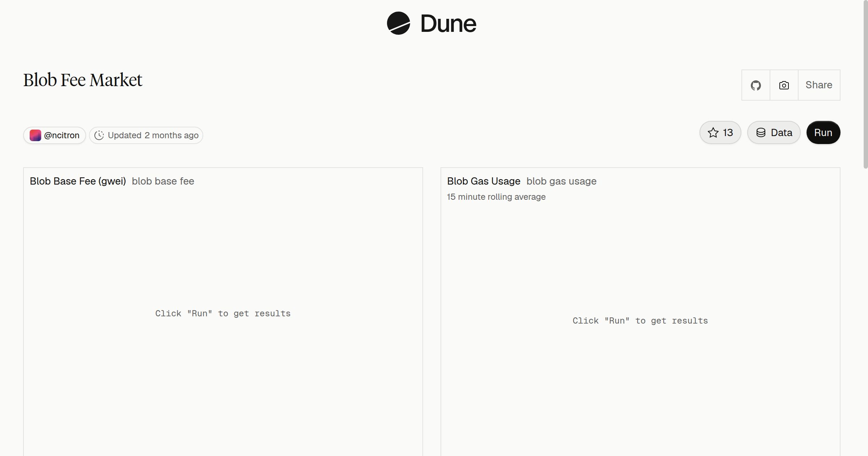This screenshot has height=456, width=868.
Task: Click the Blob Fee Market heading
Action: coord(83,80)
